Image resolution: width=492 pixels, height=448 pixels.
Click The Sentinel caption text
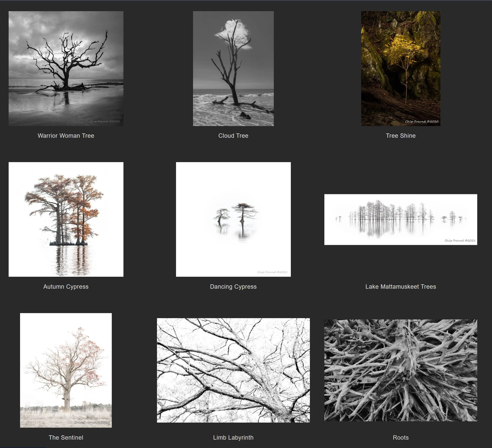[x=66, y=438]
